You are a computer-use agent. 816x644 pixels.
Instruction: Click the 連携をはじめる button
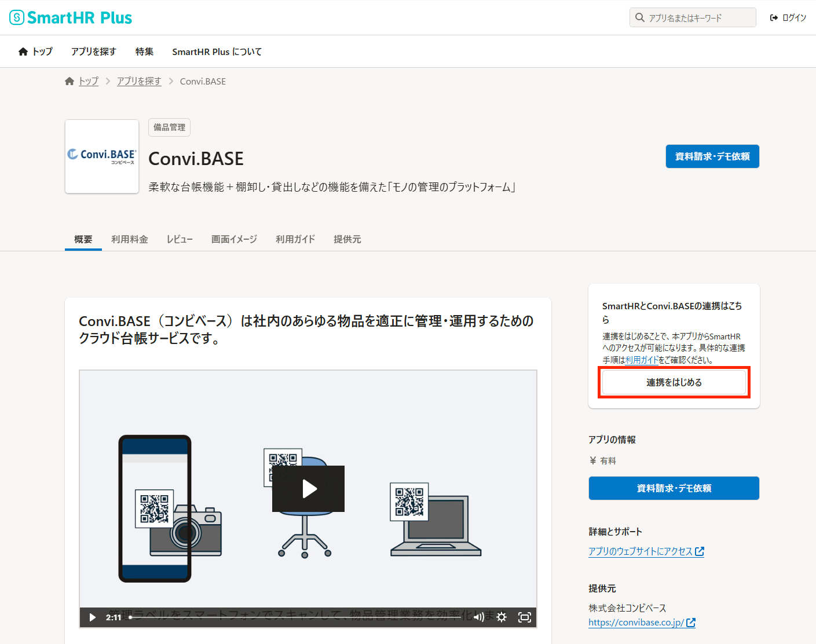(x=674, y=382)
